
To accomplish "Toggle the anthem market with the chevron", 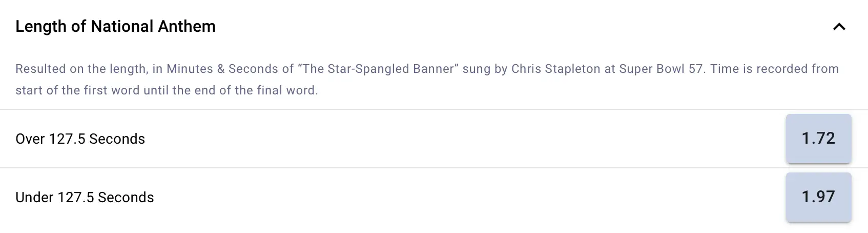I will 839,27.
